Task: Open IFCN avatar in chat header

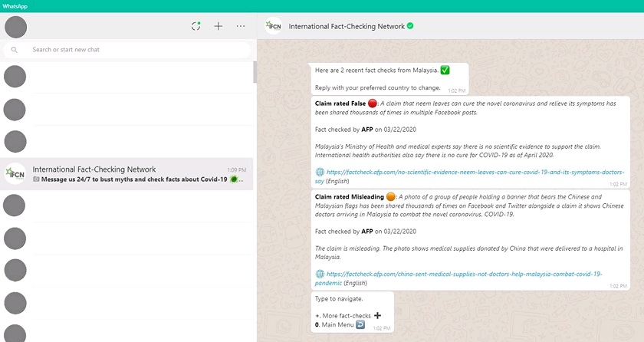Action: click(273, 26)
